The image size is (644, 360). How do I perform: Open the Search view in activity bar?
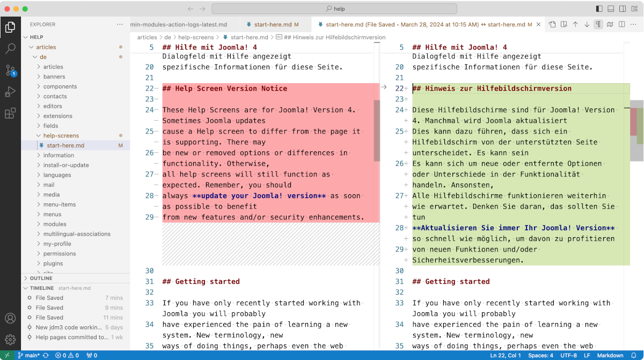click(x=10, y=49)
